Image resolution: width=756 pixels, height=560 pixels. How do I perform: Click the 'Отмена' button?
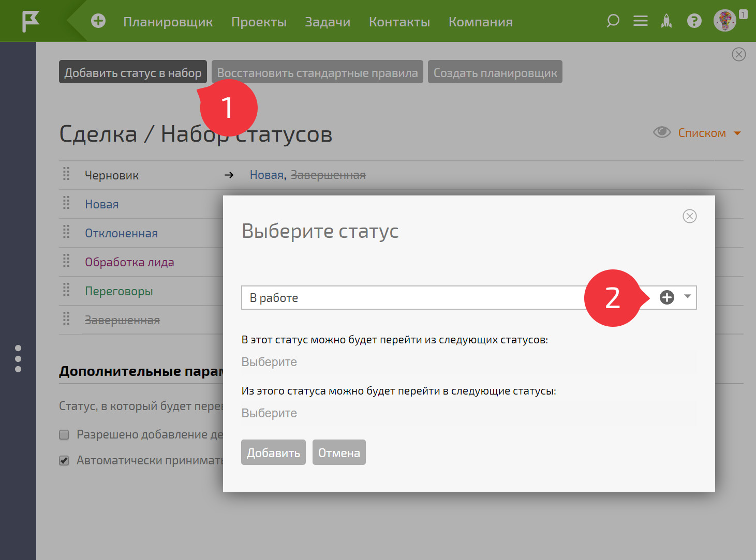point(339,452)
